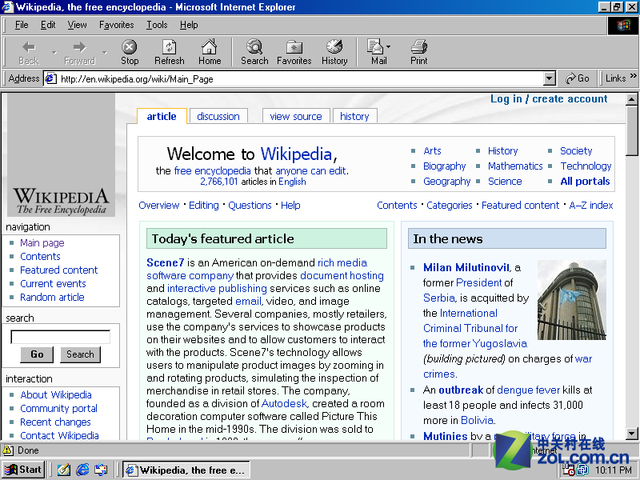The height and width of the screenshot is (480, 640).
Task: Print the page with Print icon
Action: pos(419,52)
